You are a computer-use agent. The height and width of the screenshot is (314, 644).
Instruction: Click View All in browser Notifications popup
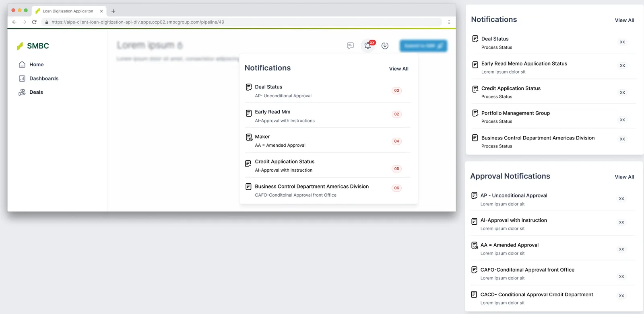click(398, 69)
